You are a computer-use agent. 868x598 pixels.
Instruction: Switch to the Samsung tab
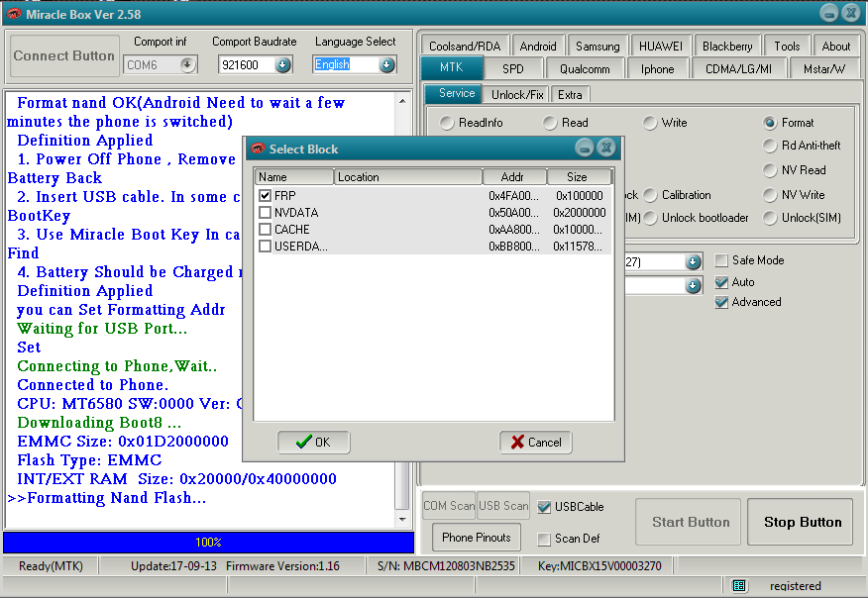(597, 46)
